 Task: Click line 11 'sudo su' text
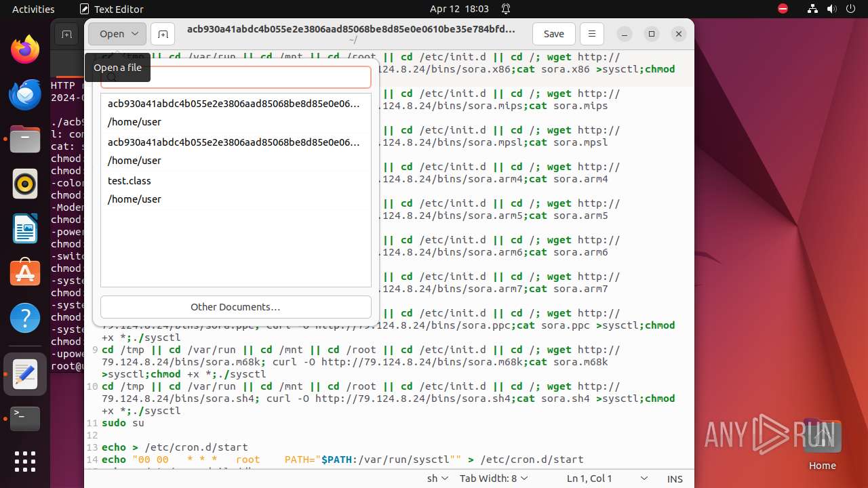click(x=123, y=423)
